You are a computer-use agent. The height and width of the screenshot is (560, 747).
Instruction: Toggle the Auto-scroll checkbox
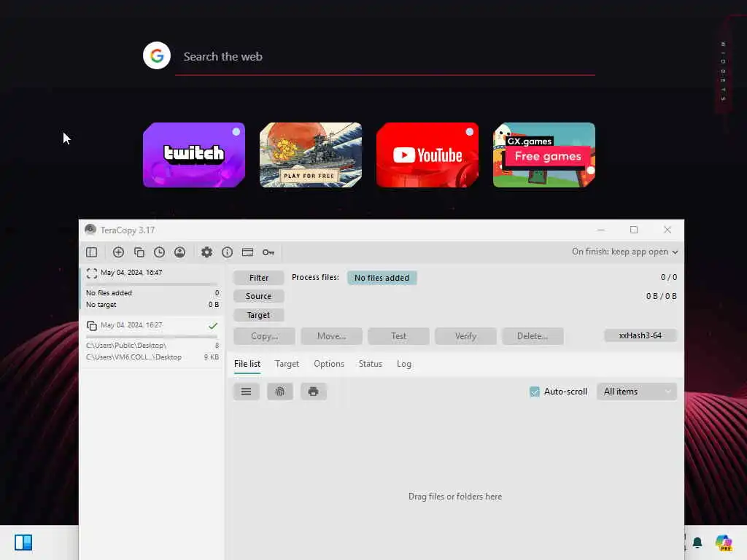coord(535,392)
